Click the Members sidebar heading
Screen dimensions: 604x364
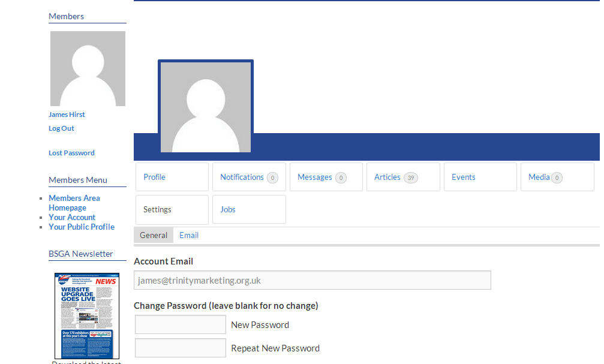tap(66, 16)
